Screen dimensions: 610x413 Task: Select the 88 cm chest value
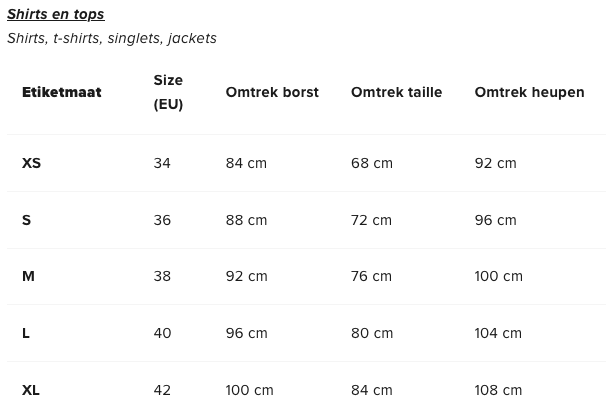tap(246, 220)
